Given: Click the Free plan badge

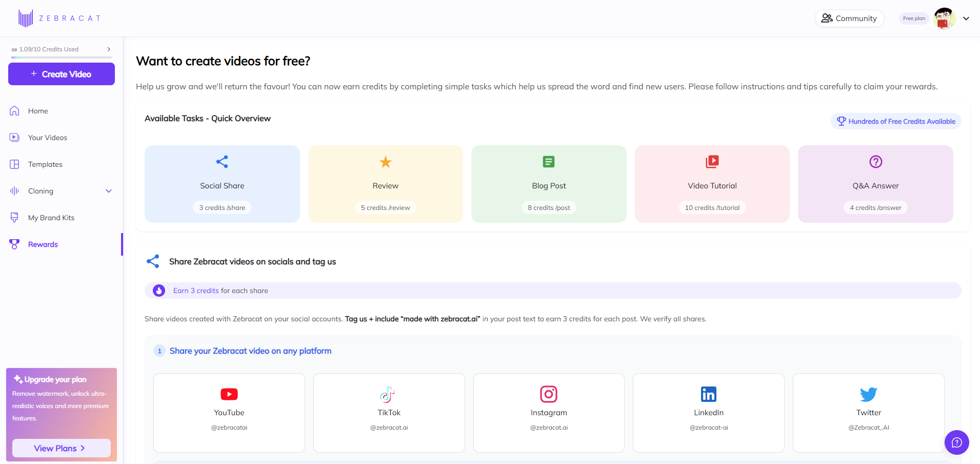Looking at the screenshot, I should point(914,18).
